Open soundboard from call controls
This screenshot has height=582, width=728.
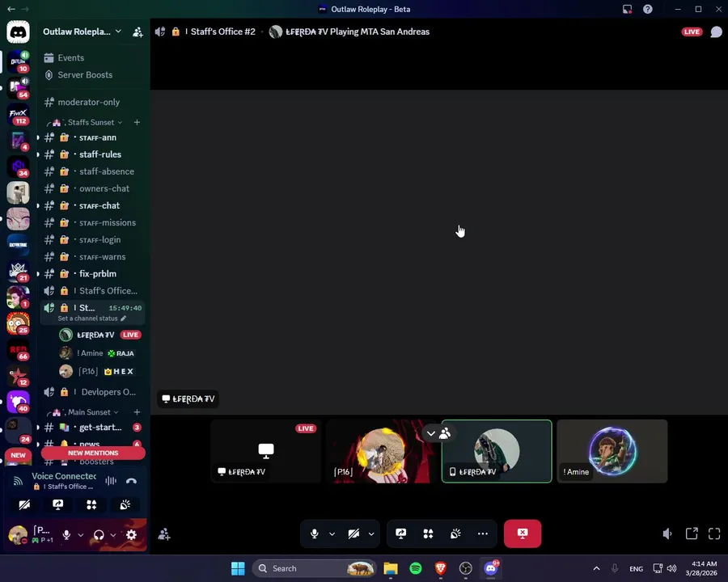point(455,533)
